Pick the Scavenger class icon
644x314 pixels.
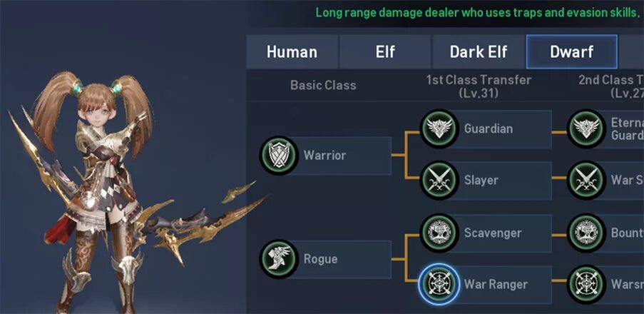coord(440,233)
